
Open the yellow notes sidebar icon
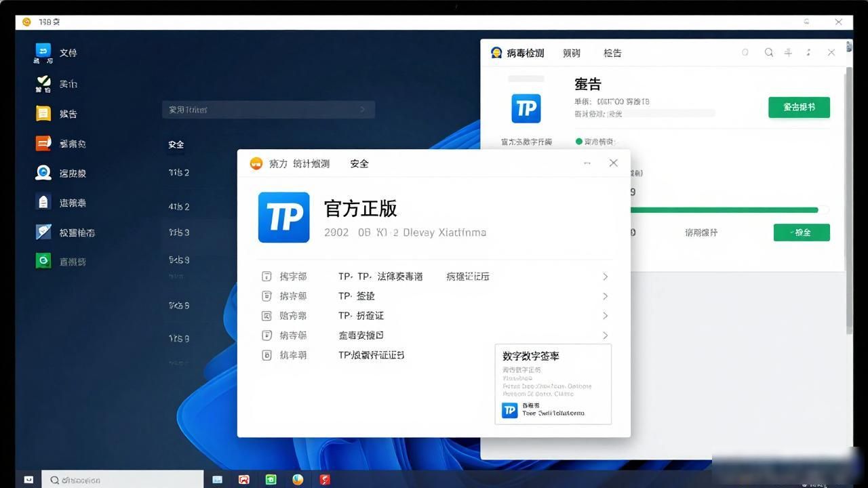(x=43, y=113)
